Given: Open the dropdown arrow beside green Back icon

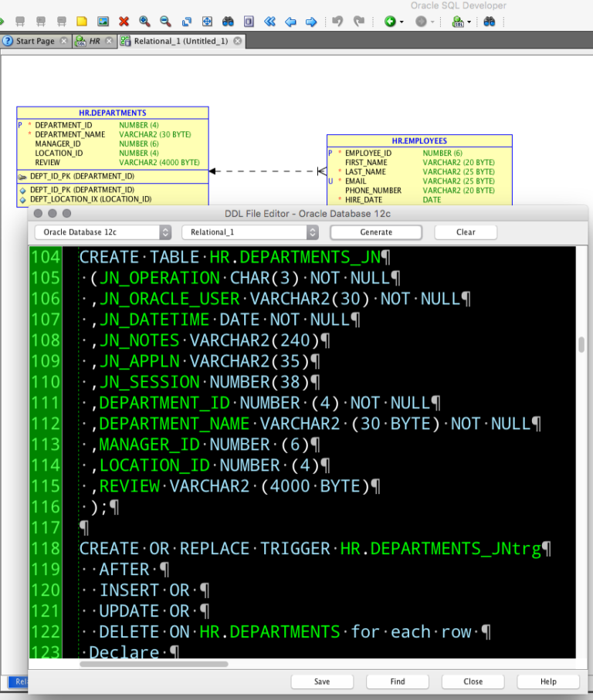Looking at the screenshot, I should pyautogui.click(x=402, y=22).
